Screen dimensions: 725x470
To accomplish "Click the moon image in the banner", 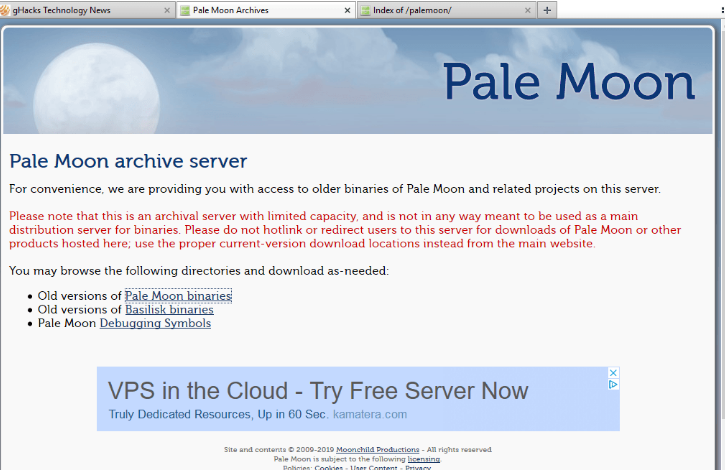I will click(x=97, y=89).
